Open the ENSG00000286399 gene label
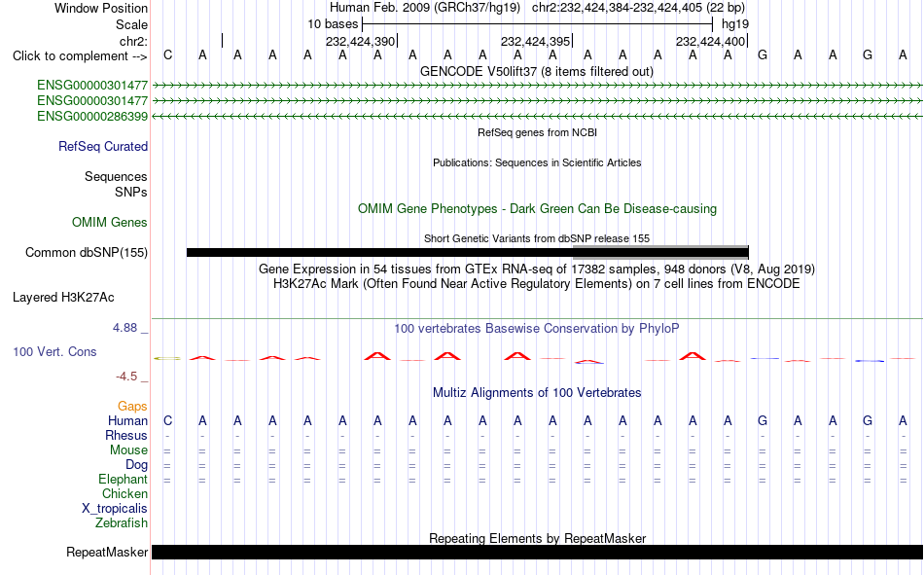This screenshot has height=575, width=924. coord(92,116)
